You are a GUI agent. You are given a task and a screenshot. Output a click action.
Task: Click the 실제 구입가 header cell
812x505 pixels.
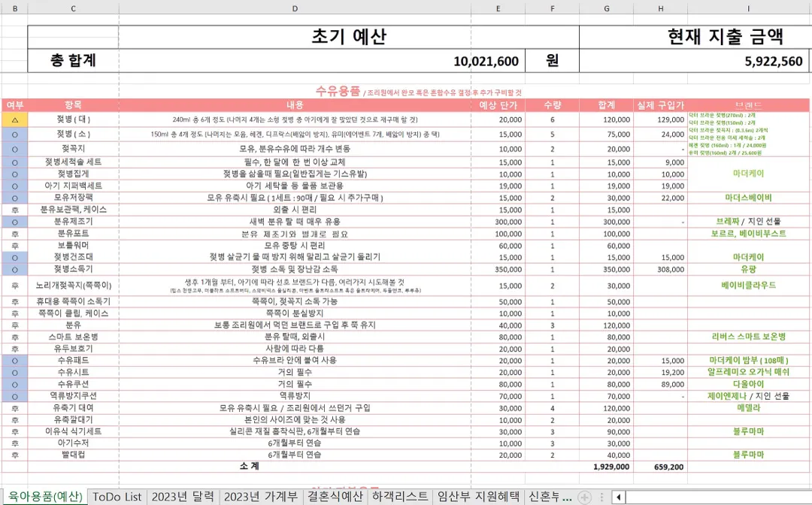coord(660,105)
